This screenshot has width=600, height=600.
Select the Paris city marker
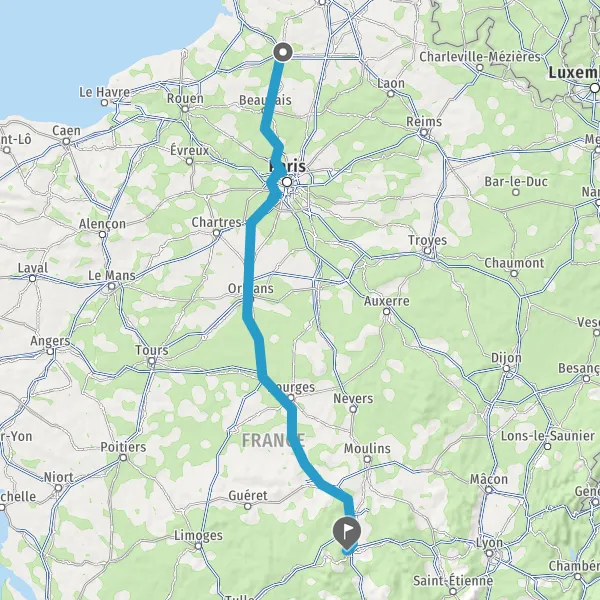287,182
